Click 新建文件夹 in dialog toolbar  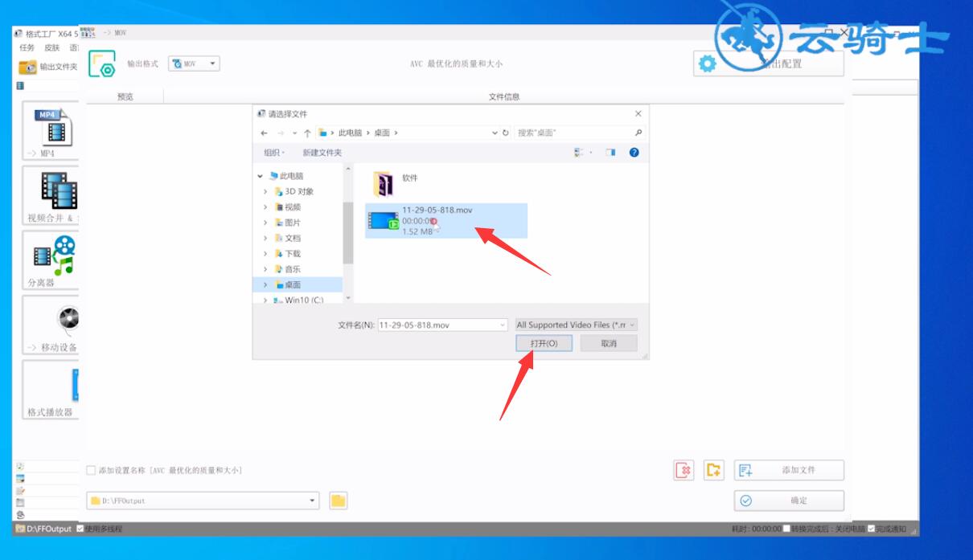(322, 153)
